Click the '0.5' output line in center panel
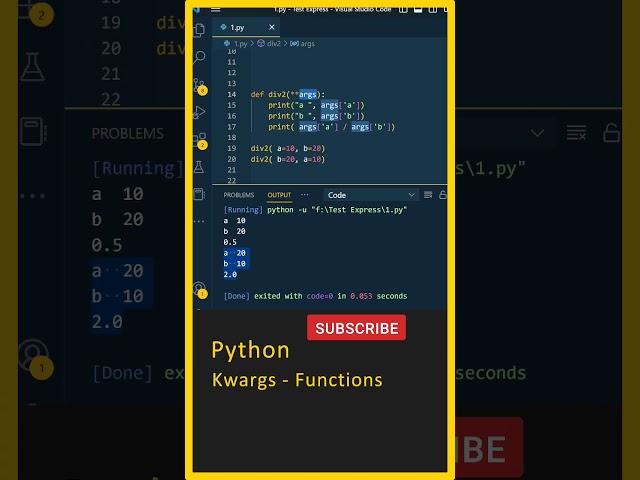The image size is (640, 480). [230, 242]
